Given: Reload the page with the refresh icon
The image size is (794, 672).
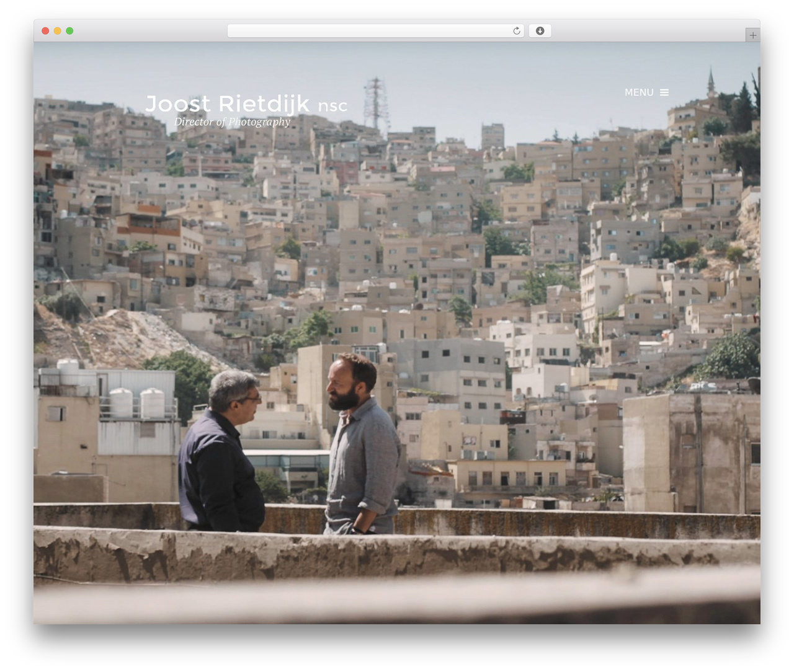Looking at the screenshot, I should 517,31.
